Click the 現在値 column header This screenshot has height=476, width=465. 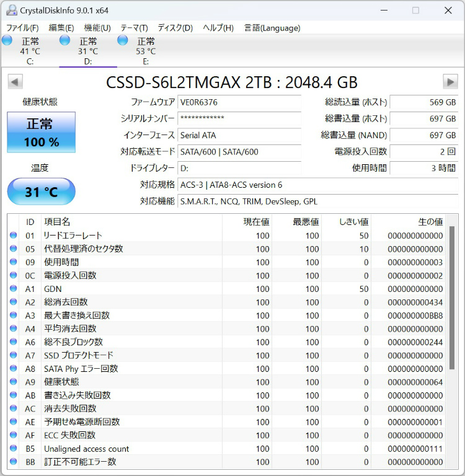[247, 222]
